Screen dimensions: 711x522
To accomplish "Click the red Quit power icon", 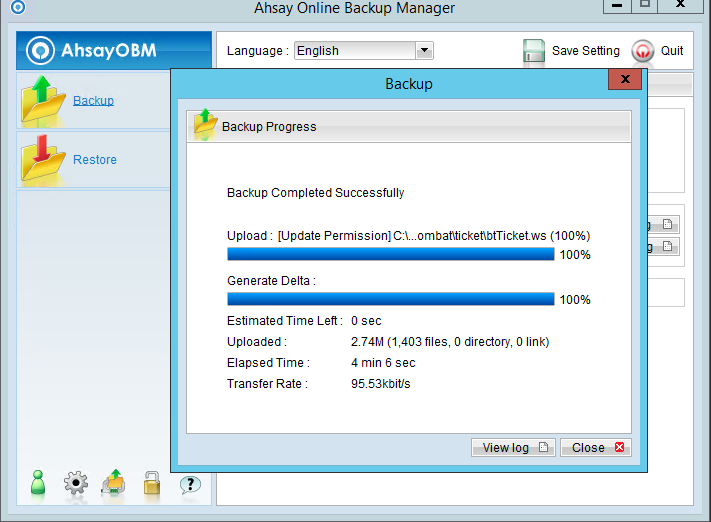I will [x=642, y=51].
